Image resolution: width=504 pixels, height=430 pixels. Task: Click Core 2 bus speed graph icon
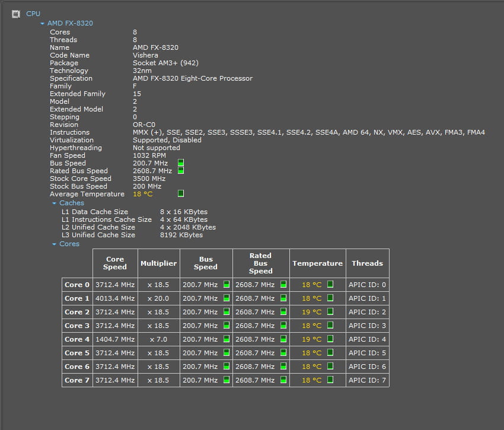[227, 311]
